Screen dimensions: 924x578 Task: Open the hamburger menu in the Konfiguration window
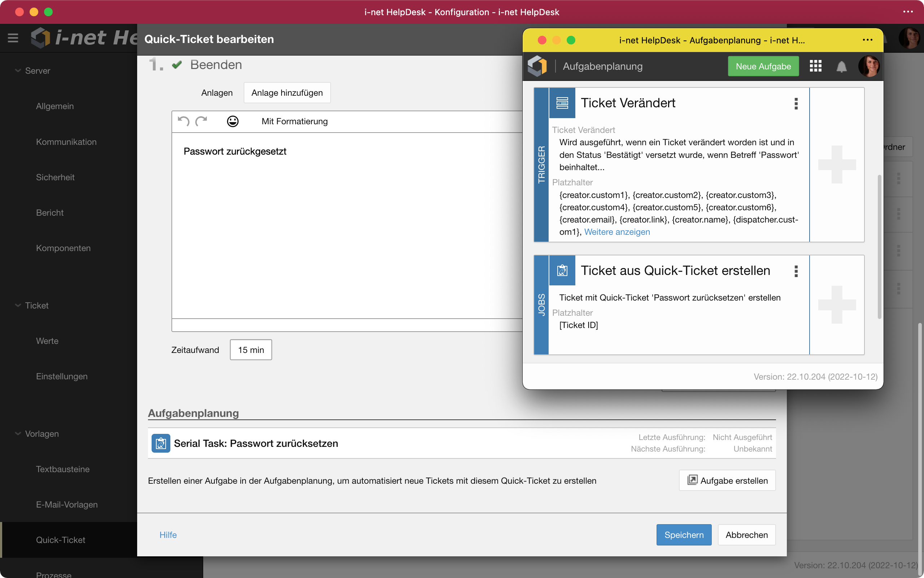(x=13, y=38)
